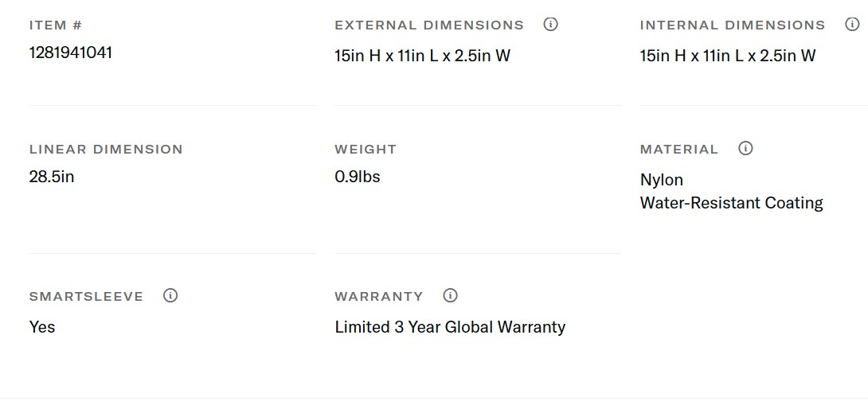This screenshot has width=868, height=409.
Task: Show the SmartSleeve info icon details
Action: 170,296
